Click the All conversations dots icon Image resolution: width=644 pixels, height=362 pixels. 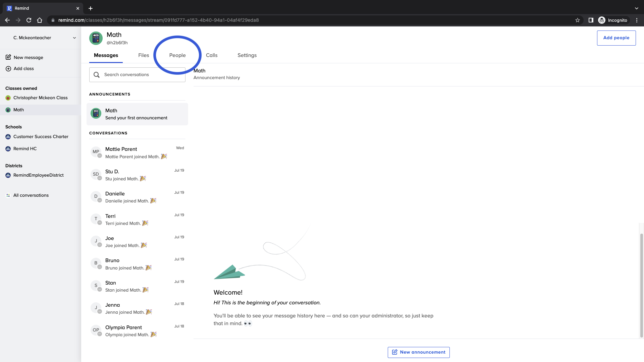[x=8, y=195]
